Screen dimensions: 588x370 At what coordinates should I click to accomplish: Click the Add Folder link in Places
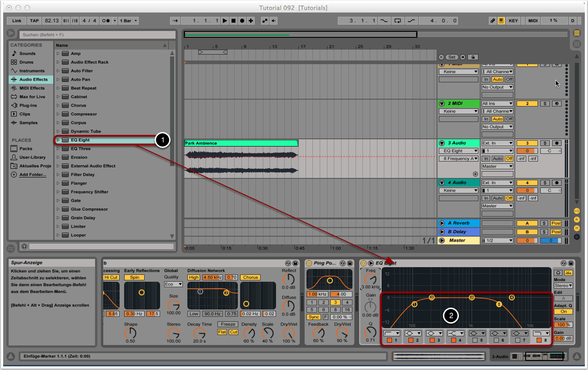point(32,175)
